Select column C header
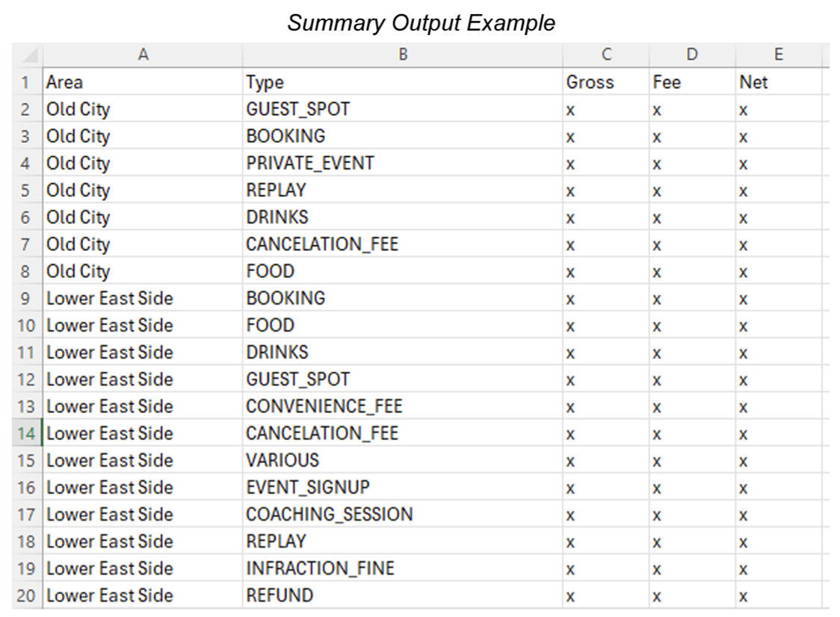Screen dimensions: 840x617 606,55
